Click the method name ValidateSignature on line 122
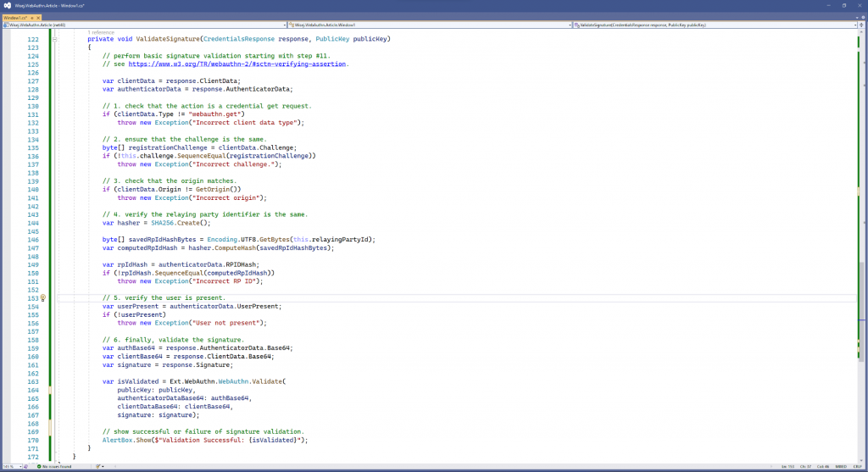Viewport: 868px width, 472px height. pos(168,39)
